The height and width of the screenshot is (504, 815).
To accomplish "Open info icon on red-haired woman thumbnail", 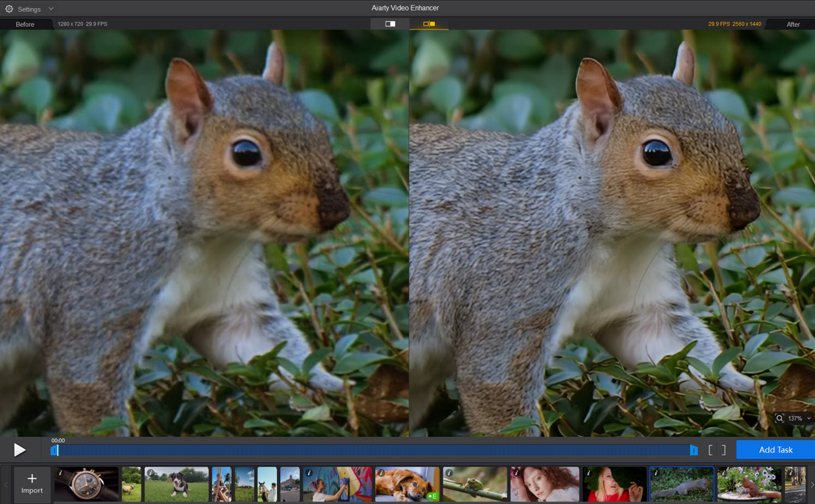I will point(517,473).
